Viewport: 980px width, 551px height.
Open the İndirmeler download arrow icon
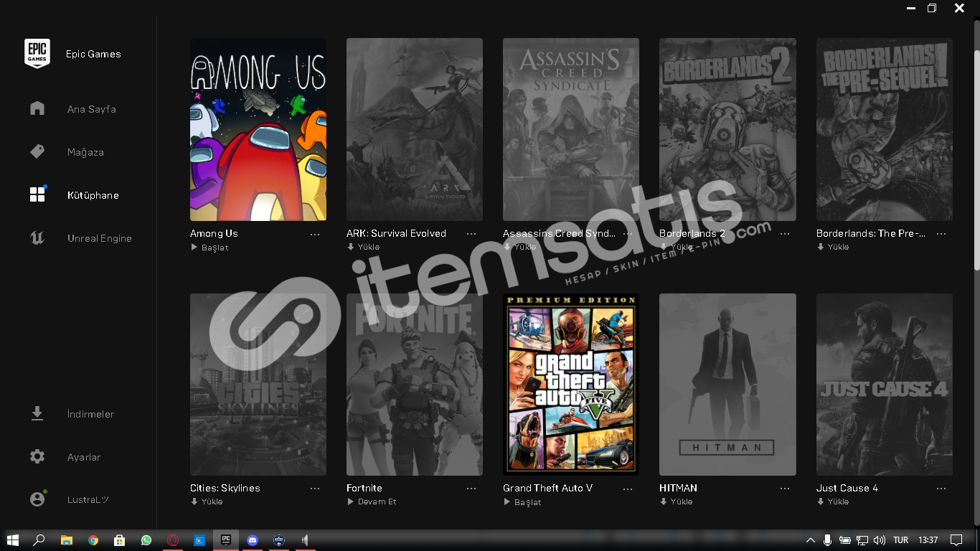(37, 413)
